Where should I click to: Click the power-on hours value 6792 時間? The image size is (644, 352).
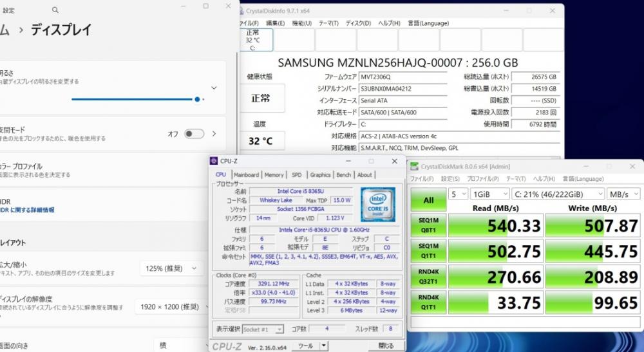click(x=536, y=124)
